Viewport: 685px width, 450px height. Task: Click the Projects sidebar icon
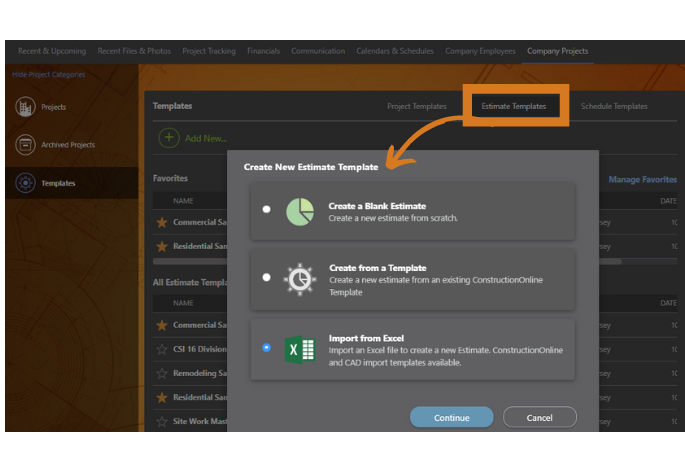pos(25,107)
